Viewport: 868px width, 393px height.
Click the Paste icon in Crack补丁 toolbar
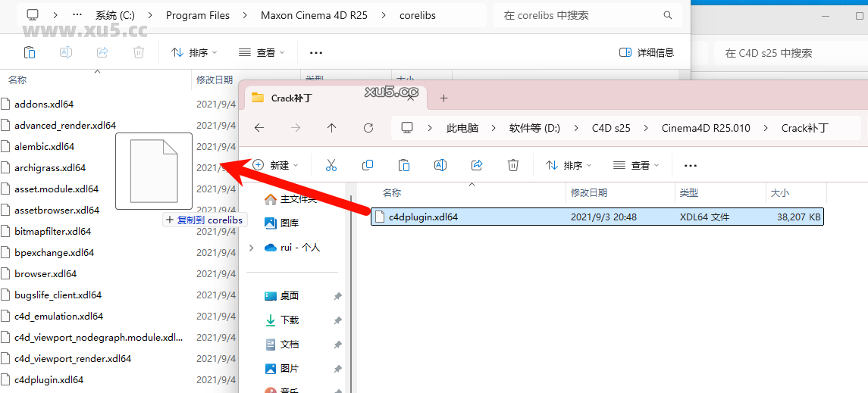point(404,165)
